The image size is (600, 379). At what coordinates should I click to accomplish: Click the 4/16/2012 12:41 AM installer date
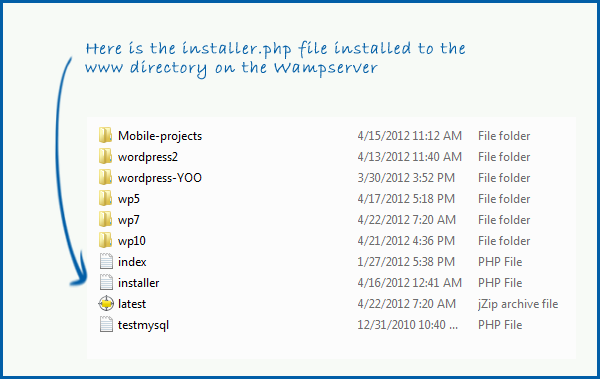(x=409, y=283)
